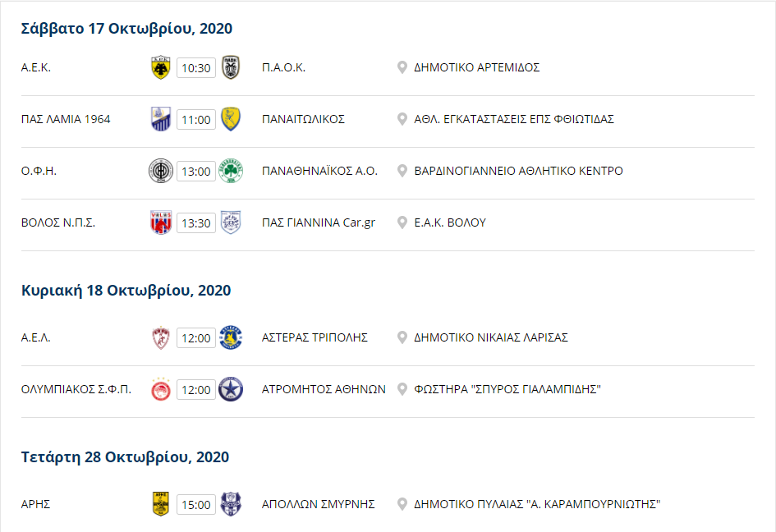Image resolution: width=776 pixels, height=532 pixels.
Task: Click the ΠΑΝΑΙΤΩΛΙΚΟΣ yellow crest
Action: click(231, 119)
